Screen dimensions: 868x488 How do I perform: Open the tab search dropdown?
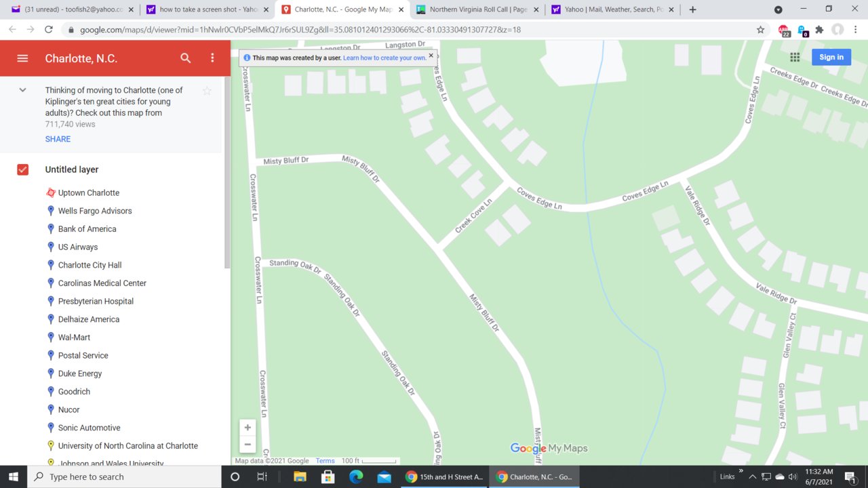[x=778, y=9]
